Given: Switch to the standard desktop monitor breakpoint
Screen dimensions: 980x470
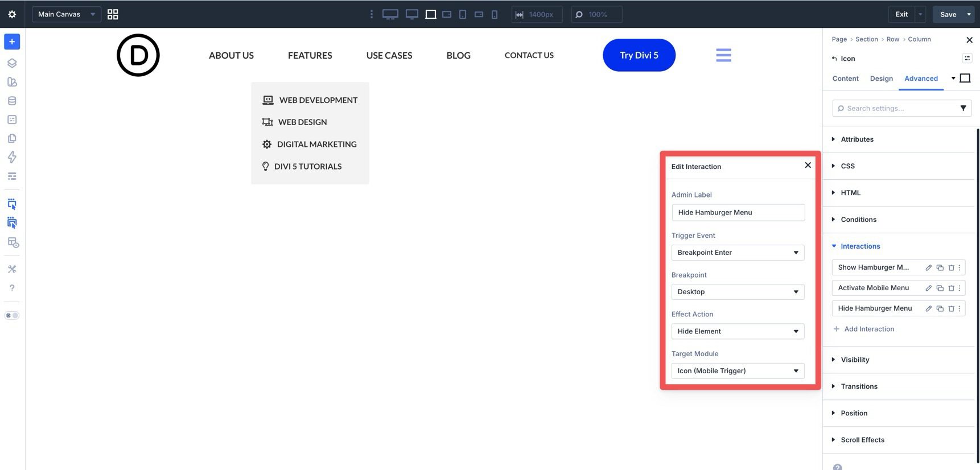Looking at the screenshot, I should coord(412,14).
